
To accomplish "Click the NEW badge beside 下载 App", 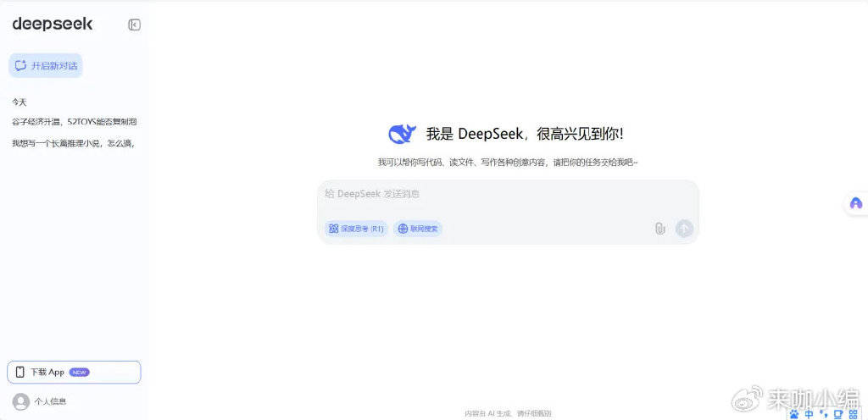I will (x=79, y=373).
